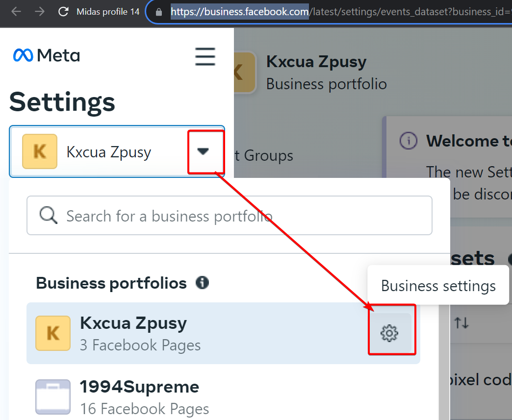Screen dimensions: 512x420
Task: Click the browser reload button
Action: (x=63, y=12)
